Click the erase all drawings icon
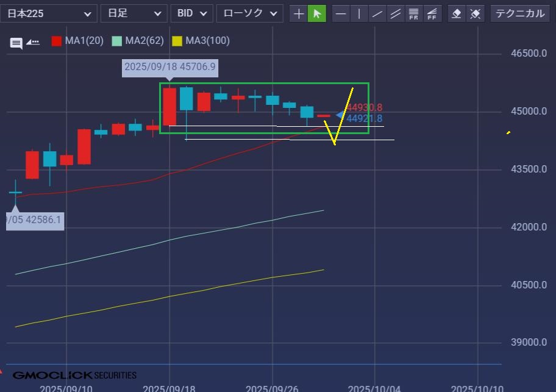Image resolution: width=556 pixels, height=392 pixels. (x=476, y=13)
